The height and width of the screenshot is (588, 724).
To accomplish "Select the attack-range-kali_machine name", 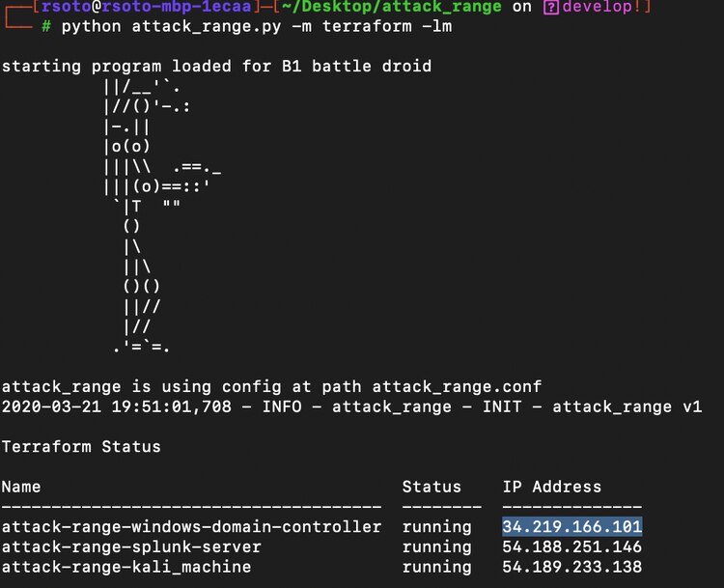I will [x=126, y=567].
